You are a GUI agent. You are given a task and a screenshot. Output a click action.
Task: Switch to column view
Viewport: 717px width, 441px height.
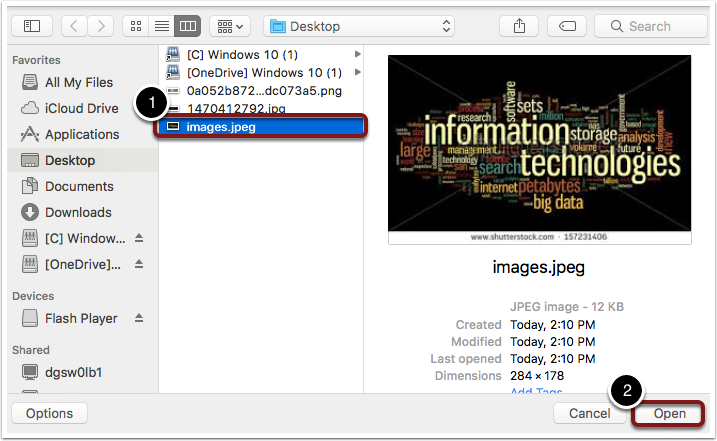click(187, 26)
